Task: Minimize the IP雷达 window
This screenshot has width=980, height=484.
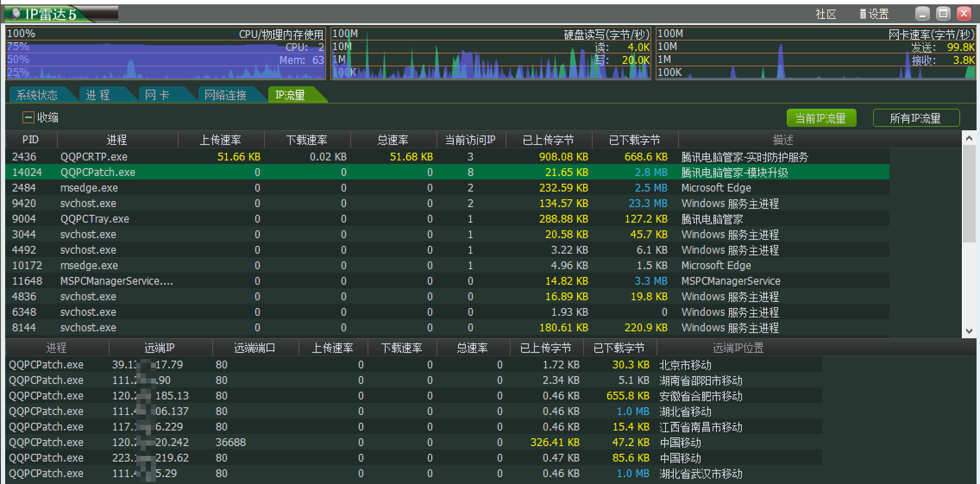Action: coord(922,14)
